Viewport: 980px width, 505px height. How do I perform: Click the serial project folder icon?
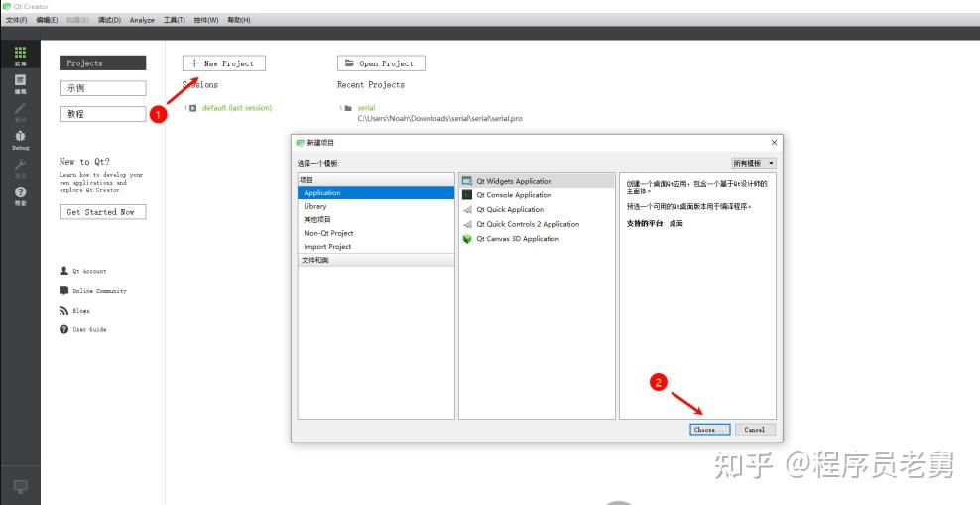[x=348, y=108]
